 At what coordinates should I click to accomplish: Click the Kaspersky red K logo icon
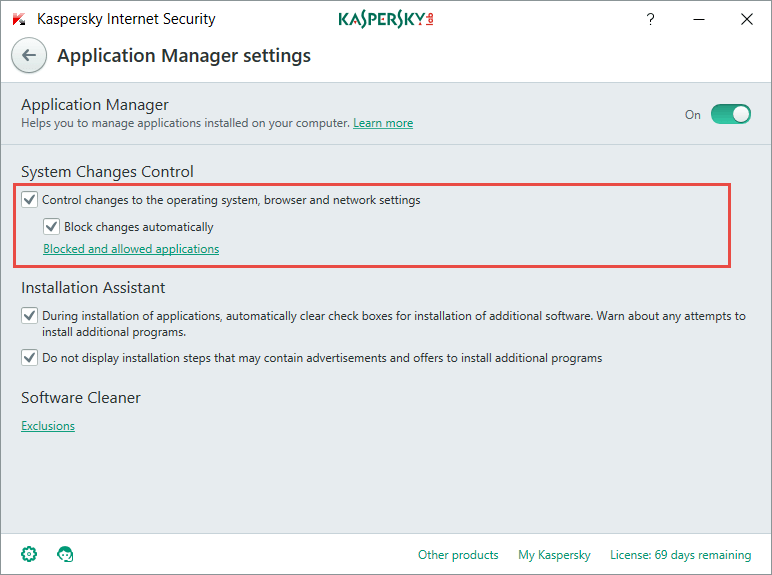pos(19,19)
